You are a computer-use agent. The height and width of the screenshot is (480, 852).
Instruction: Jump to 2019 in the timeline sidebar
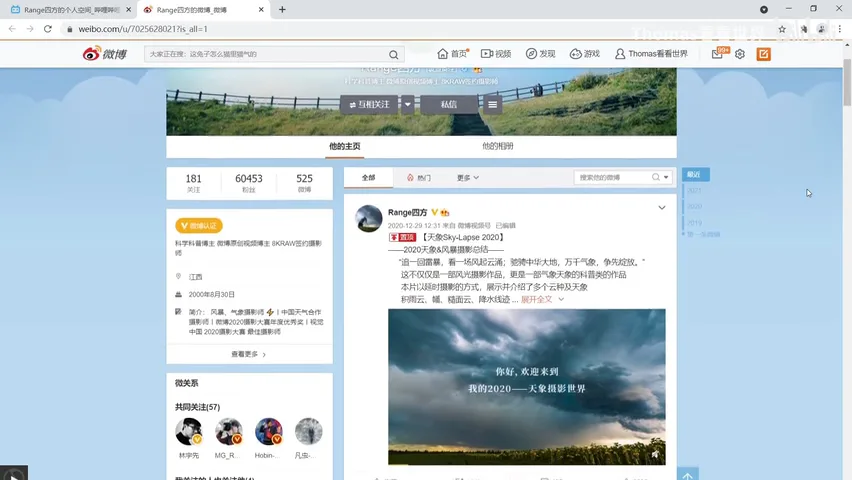pos(694,223)
